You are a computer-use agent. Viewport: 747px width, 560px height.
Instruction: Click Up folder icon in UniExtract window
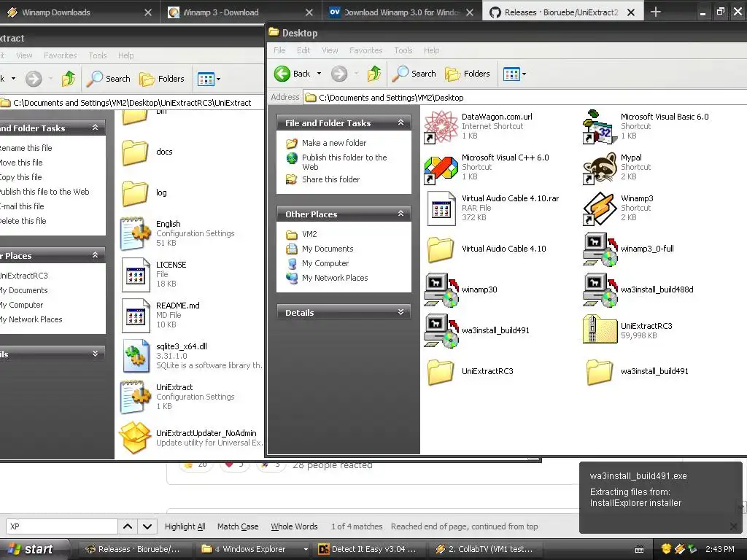pos(69,79)
